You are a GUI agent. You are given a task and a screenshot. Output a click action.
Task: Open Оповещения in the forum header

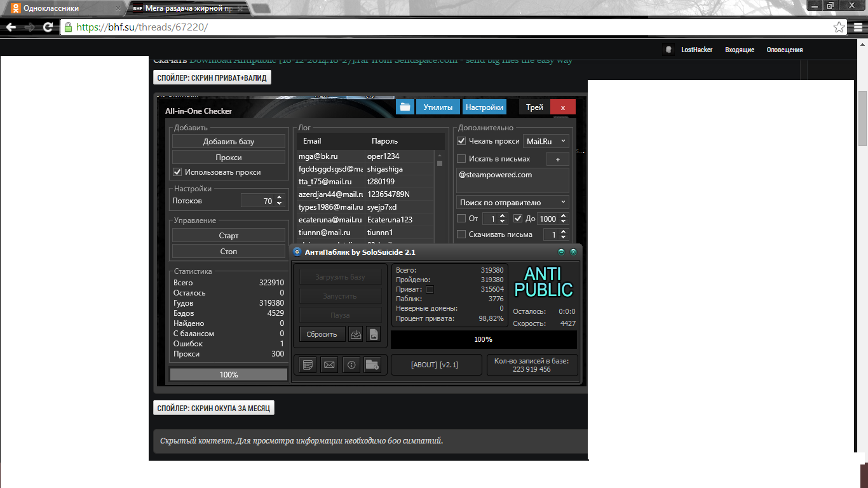[785, 50]
